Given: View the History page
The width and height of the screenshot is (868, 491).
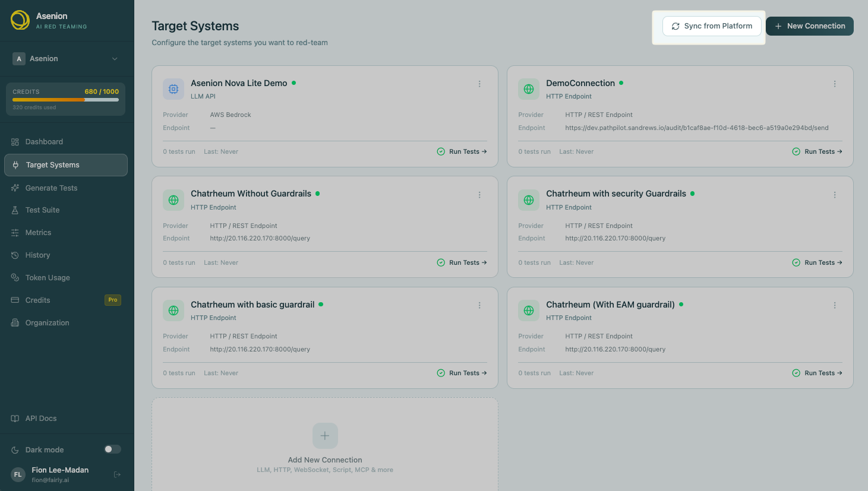Looking at the screenshot, I should (x=66, y=255).
